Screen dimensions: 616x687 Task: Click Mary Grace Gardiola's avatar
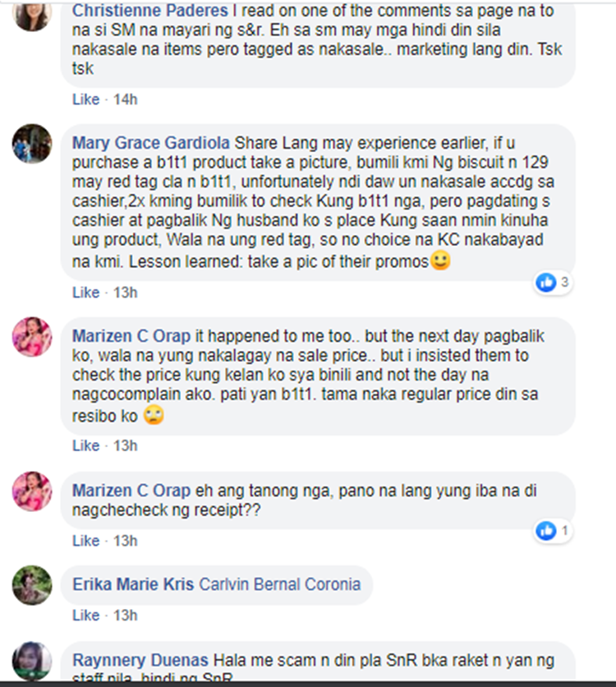[32, 144]
